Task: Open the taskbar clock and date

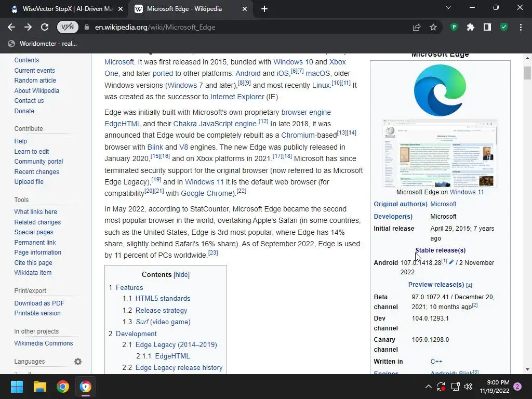Action: (x=495, y=387)
